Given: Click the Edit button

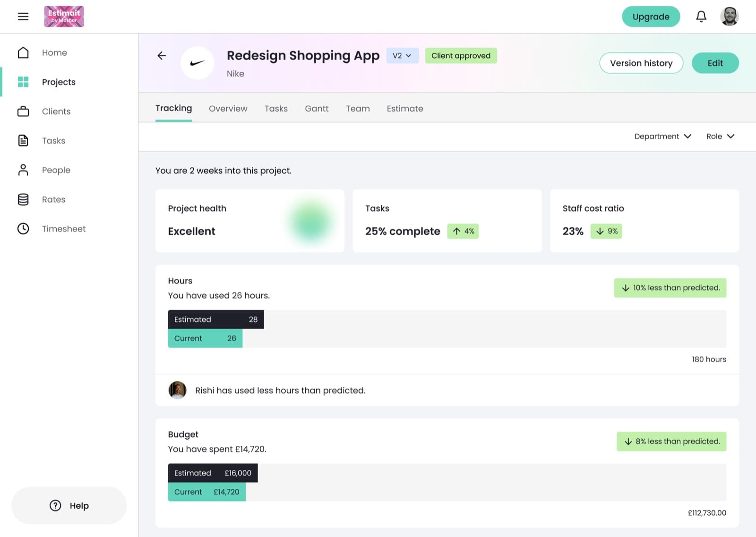Looking at the screenshot, I should (x=715, y=63).
